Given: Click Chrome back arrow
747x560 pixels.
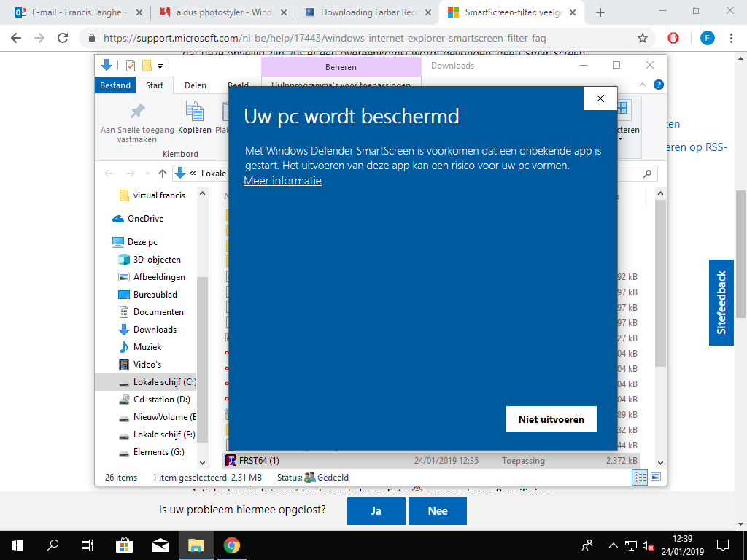Looking at the screenshot, I should pos(16,38).
